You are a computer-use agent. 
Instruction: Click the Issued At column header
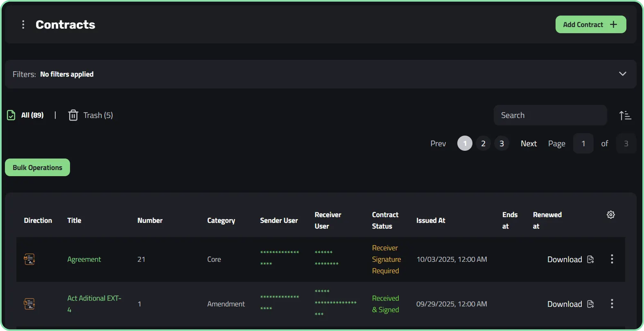tap(431, 220)
